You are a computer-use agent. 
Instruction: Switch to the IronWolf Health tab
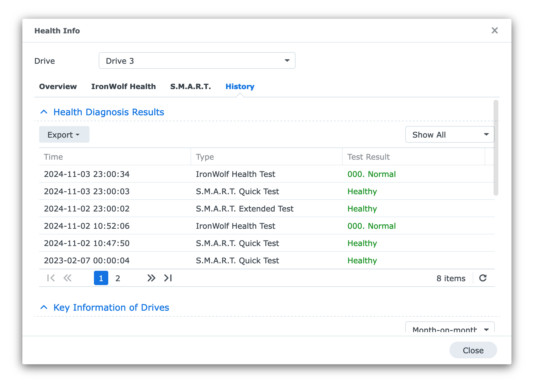coord(123,86)
